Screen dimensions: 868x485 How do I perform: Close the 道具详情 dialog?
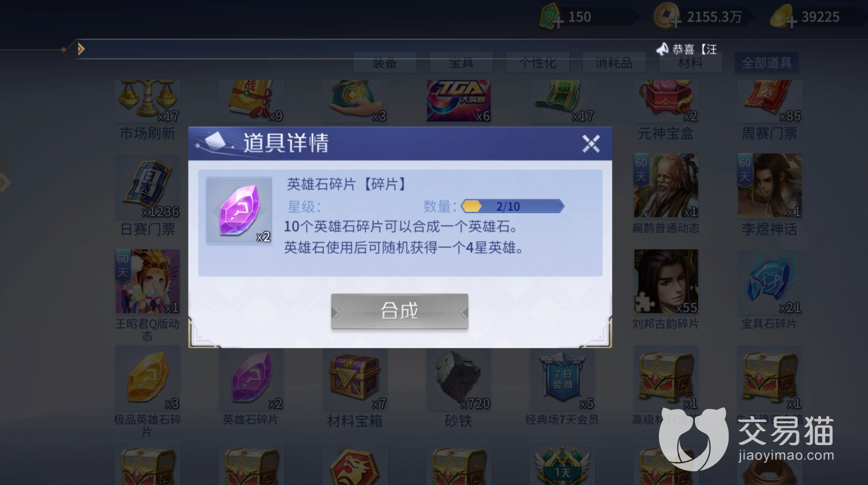click(591, 143)
